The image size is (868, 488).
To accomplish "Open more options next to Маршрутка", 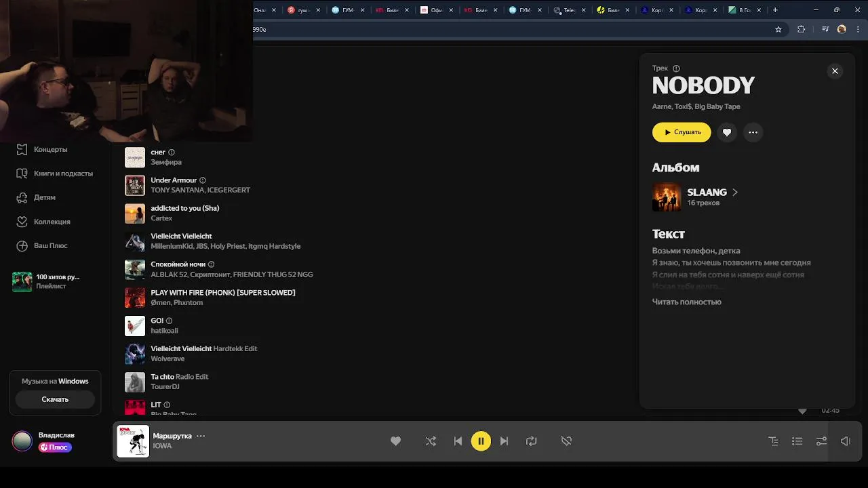I will pos(201,436).
